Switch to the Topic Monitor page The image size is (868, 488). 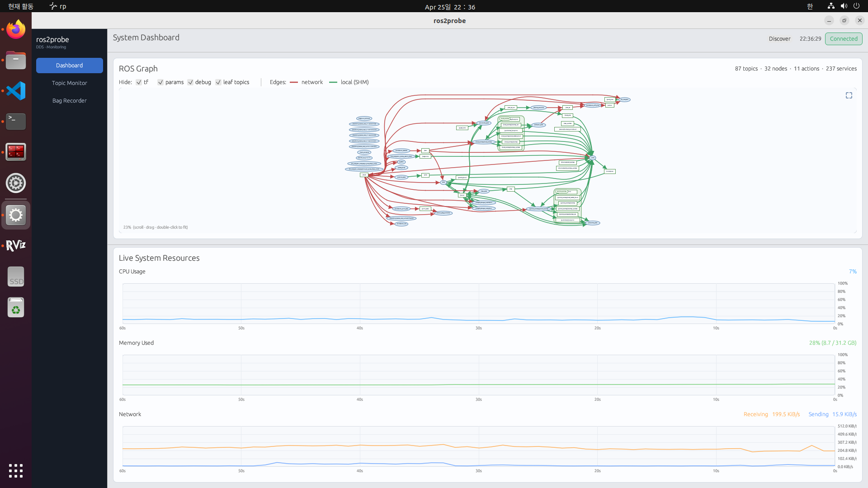coord(69,83)
